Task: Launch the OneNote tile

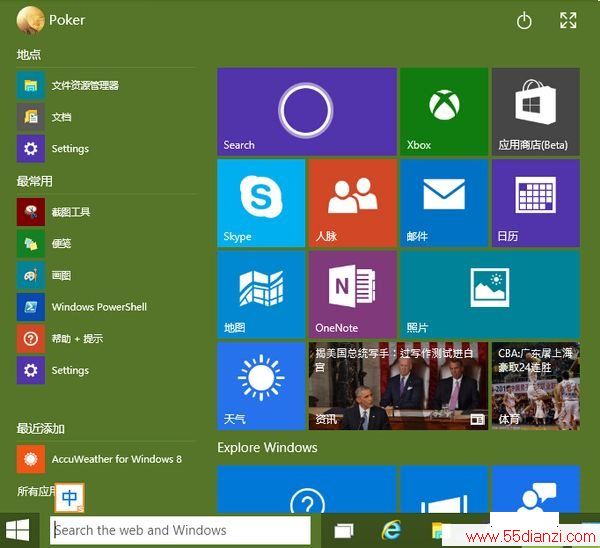Action: [x=352, y=295]
